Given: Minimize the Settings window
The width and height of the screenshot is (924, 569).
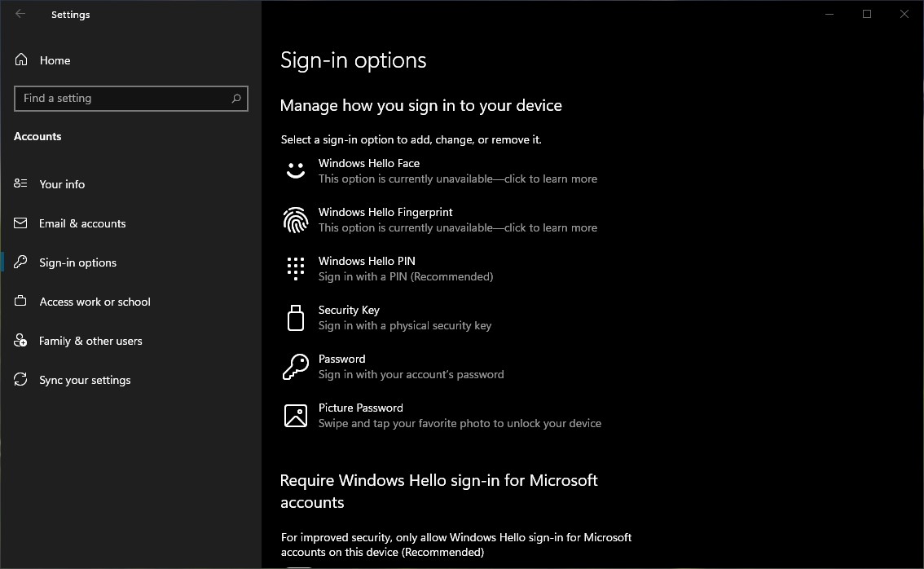Looking at the screenshot, I should pyautogui.click(x=829, y=14).
